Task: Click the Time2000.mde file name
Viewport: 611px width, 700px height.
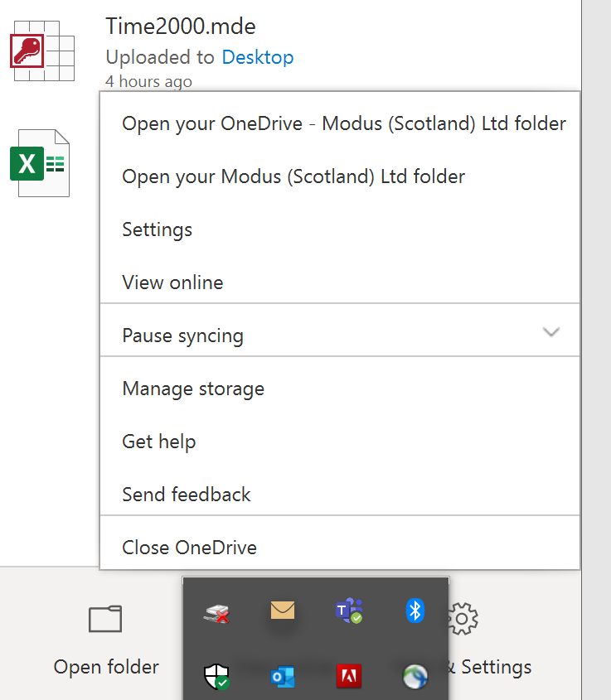Action: coord(181,26)
